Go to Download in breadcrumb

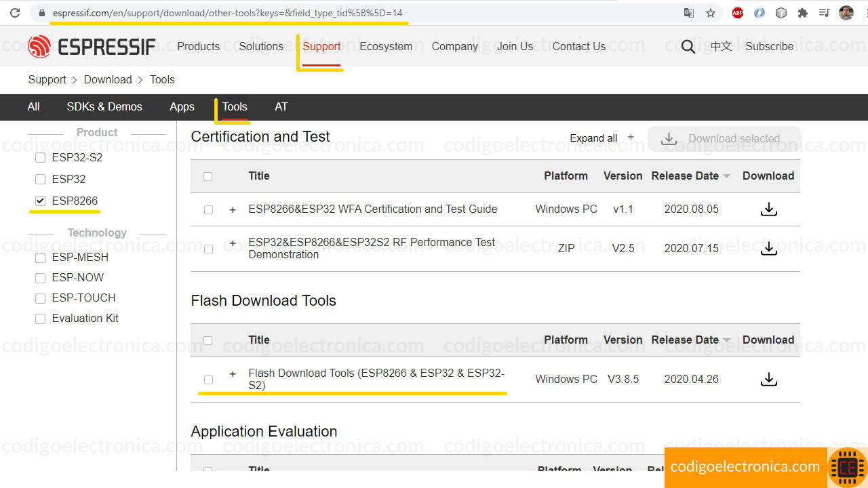pyautogui.click(x=108, y=79)
